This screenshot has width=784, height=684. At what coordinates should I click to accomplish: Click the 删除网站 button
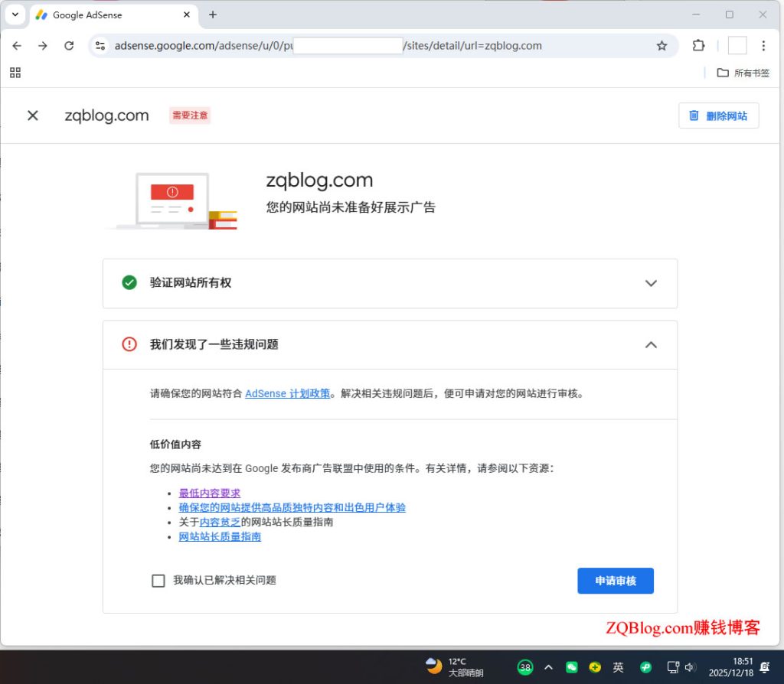[718, 115]
